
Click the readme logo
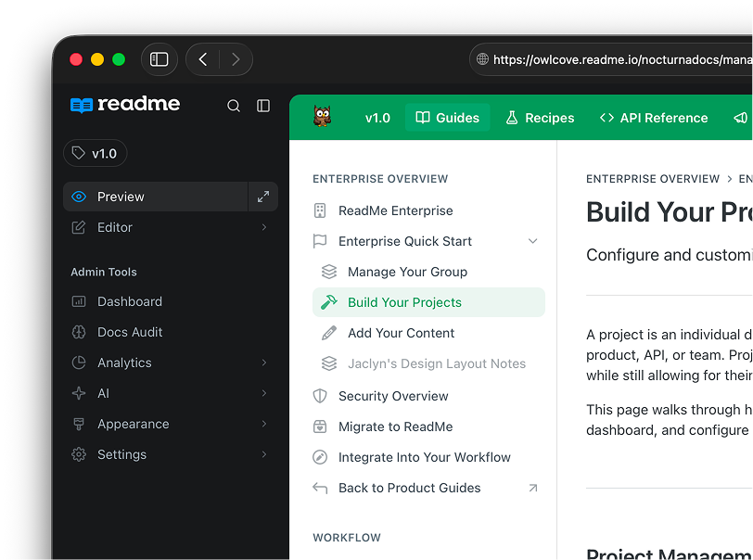[125, 104]
